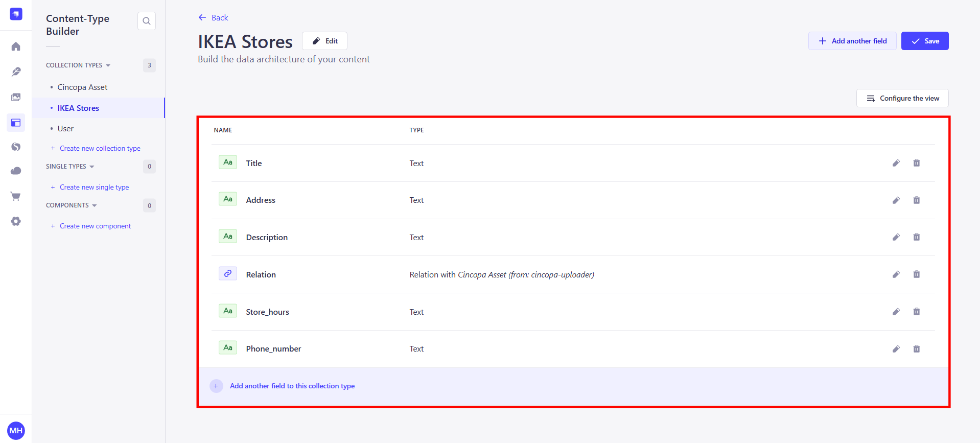
Task: Click the Relation field name
Action: [x=261, y=274]
